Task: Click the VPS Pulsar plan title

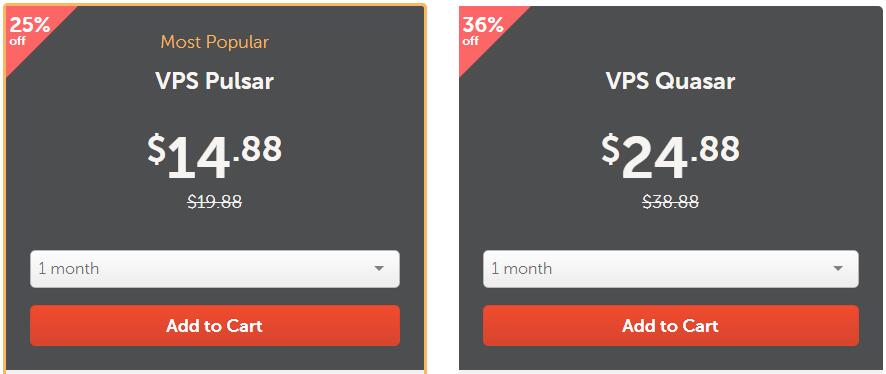Action: (x=215, y=81)
